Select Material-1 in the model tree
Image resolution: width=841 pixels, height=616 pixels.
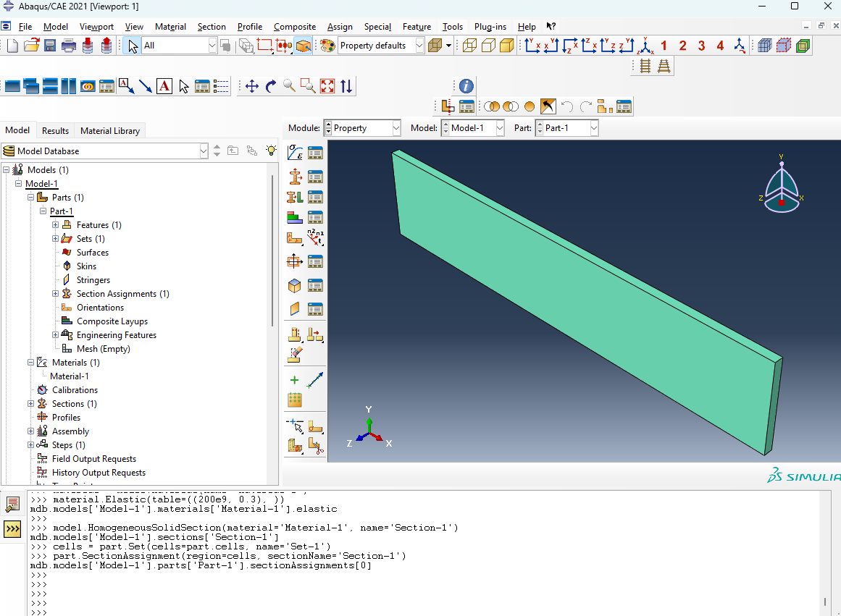pos(70,376)
